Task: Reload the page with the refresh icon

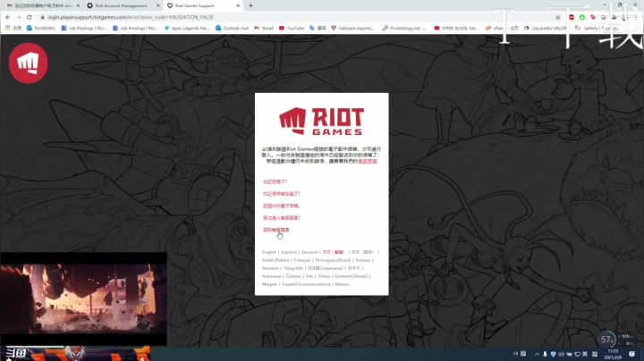Action: (30, 17)
